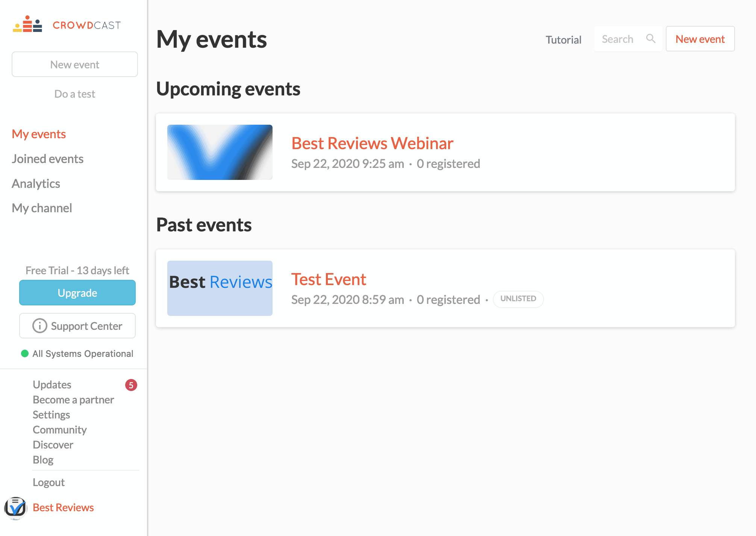Image resolution: width=756 pixels, height=536 pixels.
Task: Open the Analytics section
Action: [x=36, y=183]
